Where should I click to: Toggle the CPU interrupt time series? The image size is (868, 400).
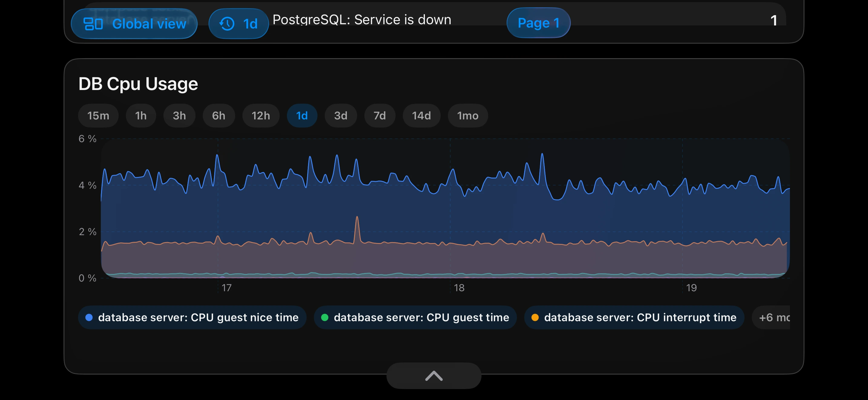(634, 317)
